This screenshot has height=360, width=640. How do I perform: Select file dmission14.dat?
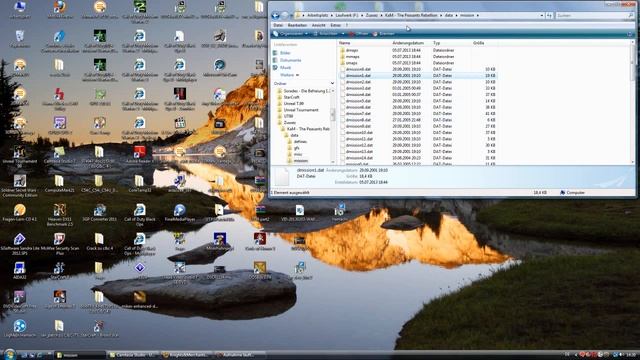click(x=359, y=158)
